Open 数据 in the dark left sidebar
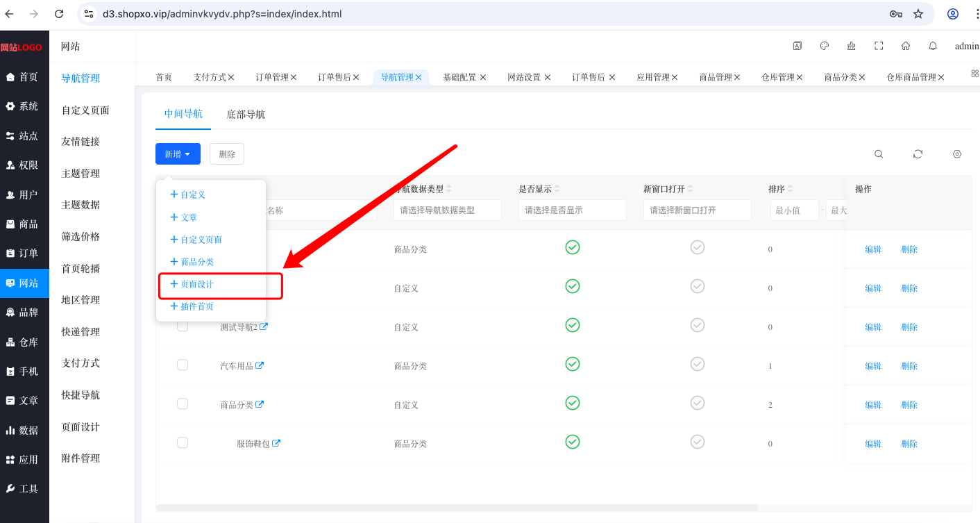The image size is (980, 523). coord(24,430)
